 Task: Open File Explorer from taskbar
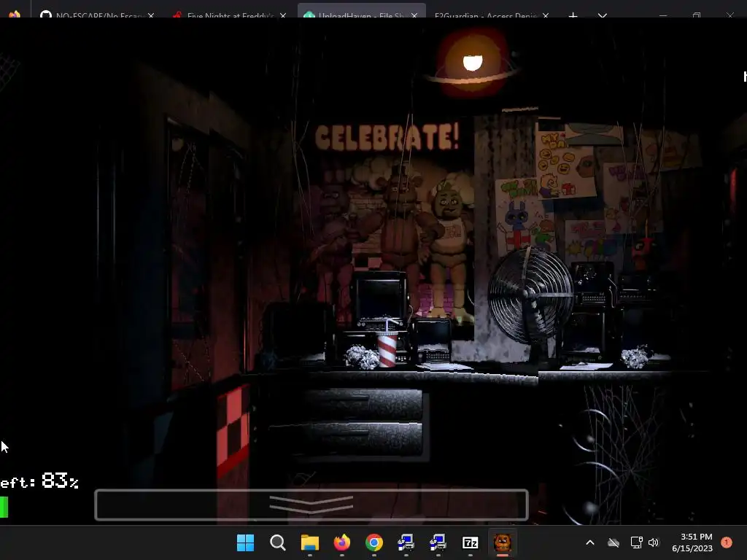309,542
